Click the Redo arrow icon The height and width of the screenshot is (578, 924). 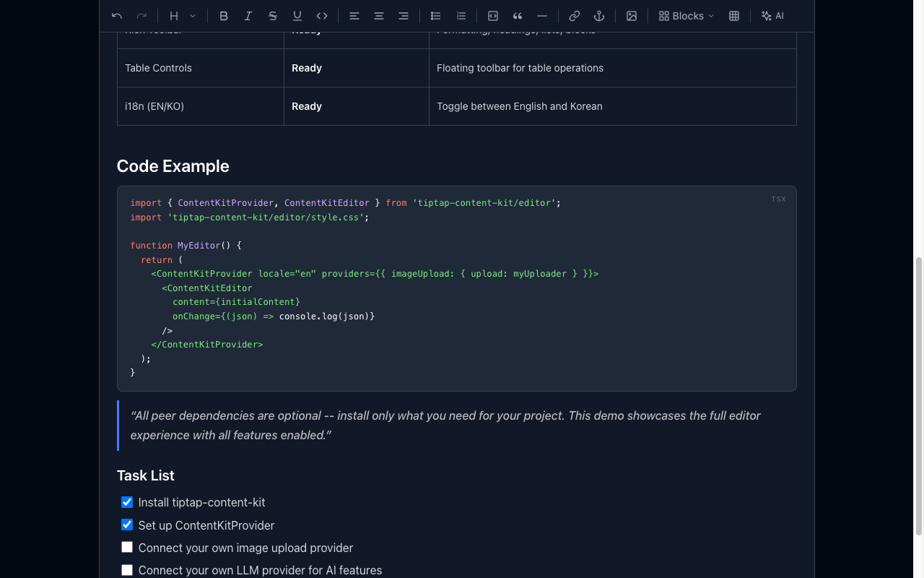[141, 16]
